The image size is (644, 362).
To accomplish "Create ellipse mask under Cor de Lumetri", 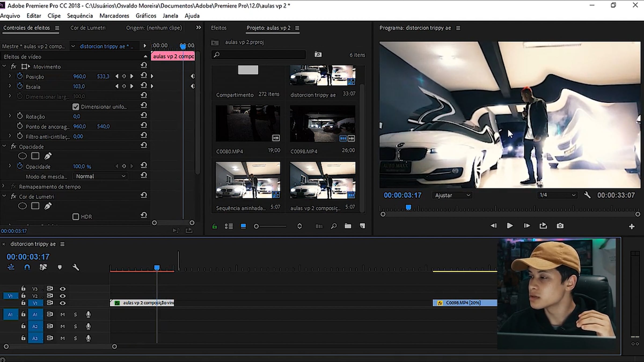I will click(x=22, y=206).
